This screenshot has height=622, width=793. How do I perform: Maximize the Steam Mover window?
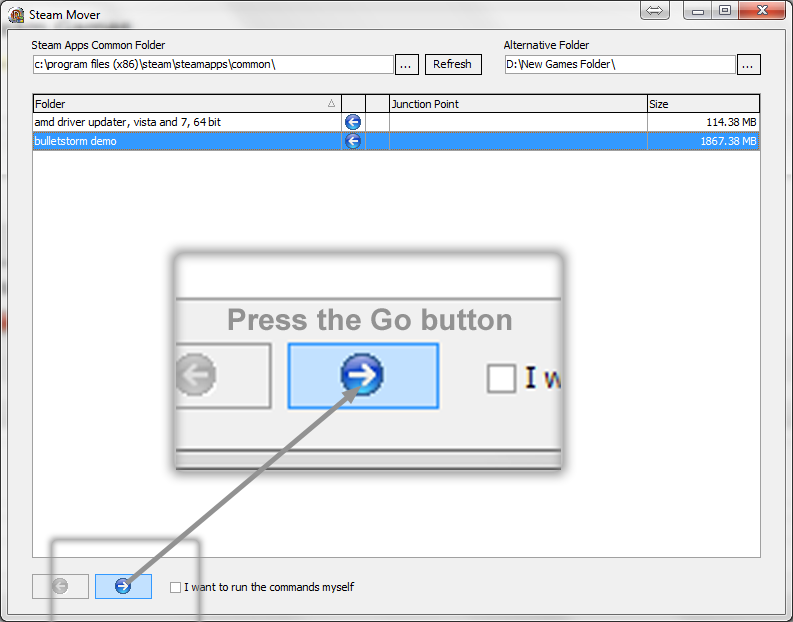point(725,10)
